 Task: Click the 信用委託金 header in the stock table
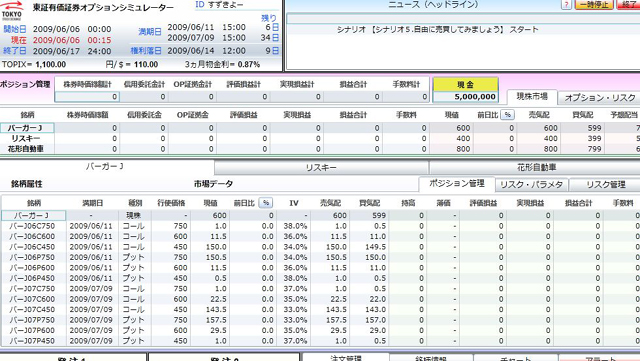[x=144, y=115]
